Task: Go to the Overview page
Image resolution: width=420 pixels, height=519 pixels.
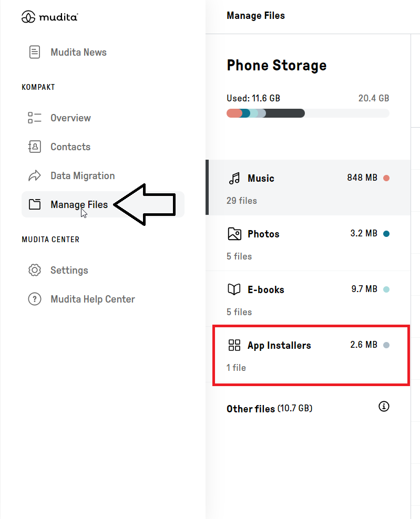Action: click(70, 118)
